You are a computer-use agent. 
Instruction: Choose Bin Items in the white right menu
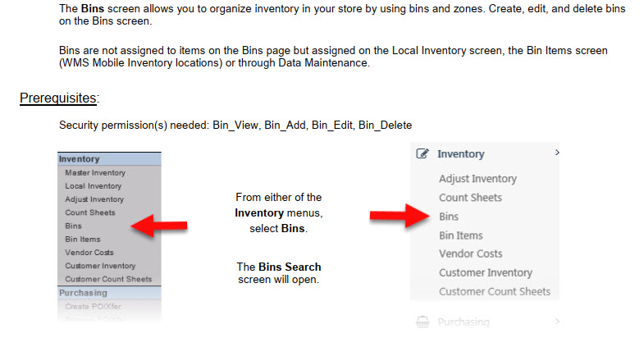coord(459,235)
